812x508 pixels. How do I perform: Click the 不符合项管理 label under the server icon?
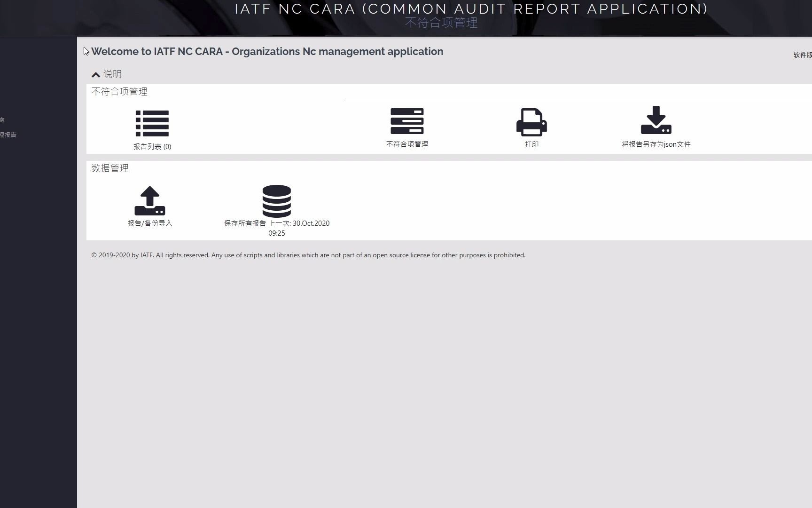pos(407,144)
